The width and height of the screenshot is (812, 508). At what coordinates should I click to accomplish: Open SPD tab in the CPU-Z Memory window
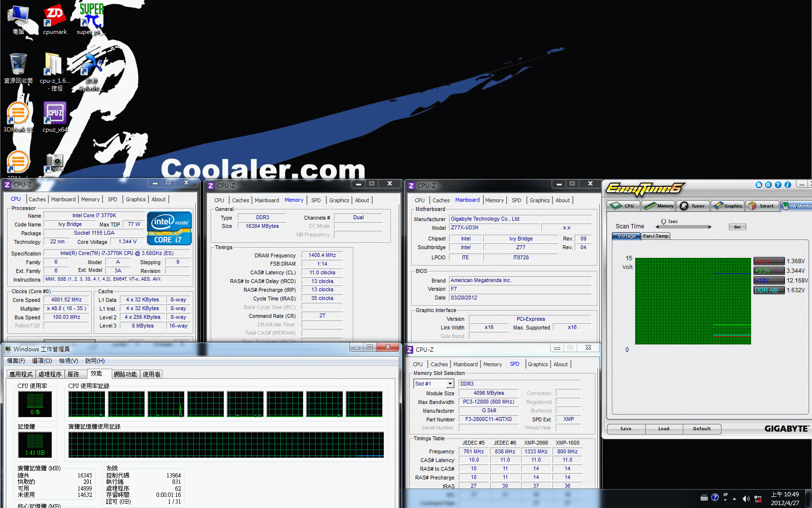(x=316, y=200)
